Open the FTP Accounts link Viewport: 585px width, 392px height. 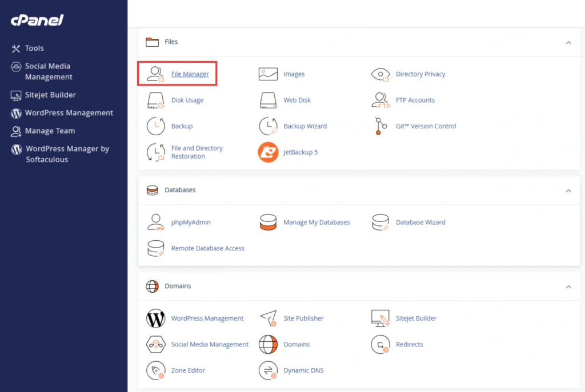click(x=415, y=100)
